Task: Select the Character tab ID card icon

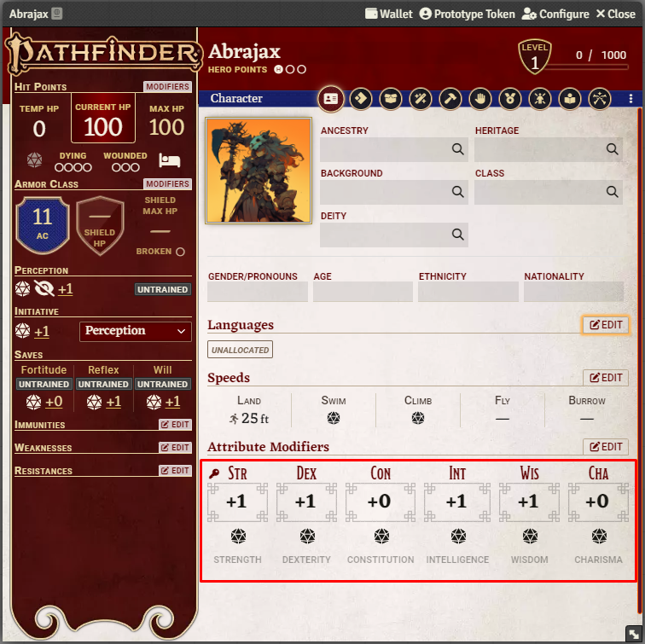Action: 331,99
